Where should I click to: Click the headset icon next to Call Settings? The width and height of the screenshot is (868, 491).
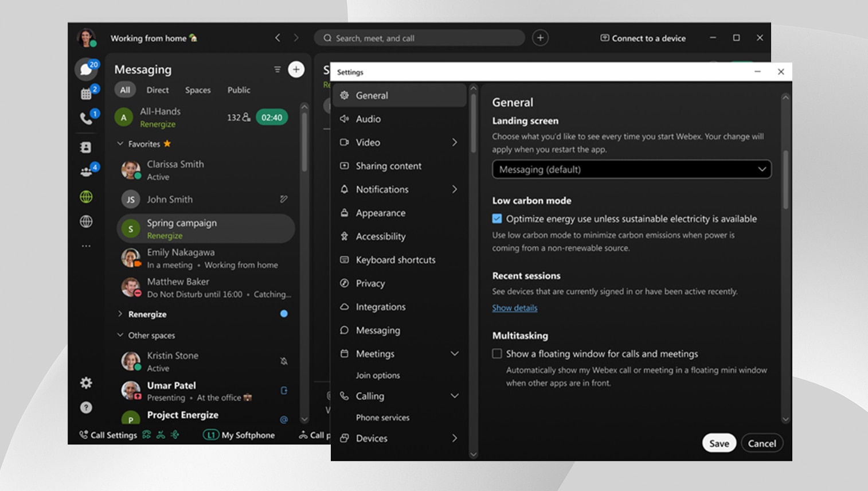[x=147, y=435]
